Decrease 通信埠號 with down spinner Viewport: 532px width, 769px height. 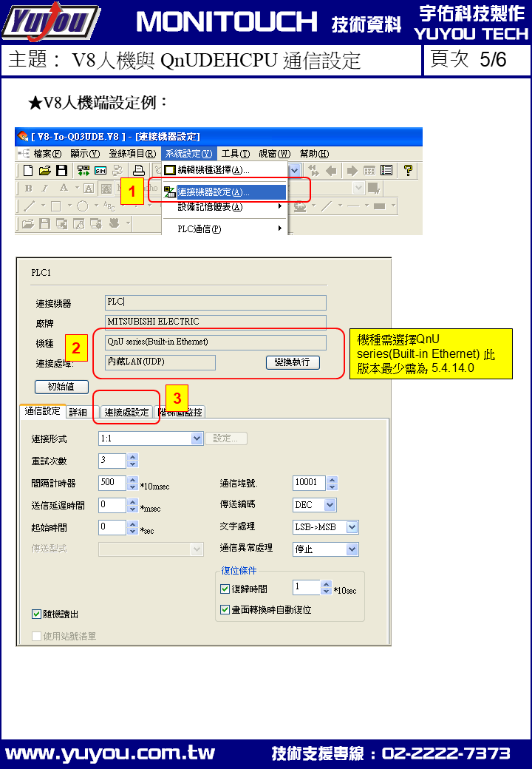click(332, 487)
